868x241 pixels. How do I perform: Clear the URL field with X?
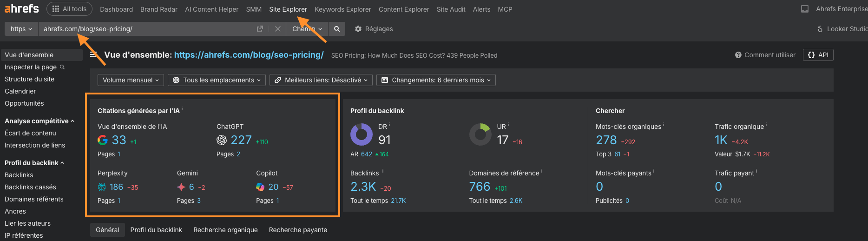[x=277, y=29]
